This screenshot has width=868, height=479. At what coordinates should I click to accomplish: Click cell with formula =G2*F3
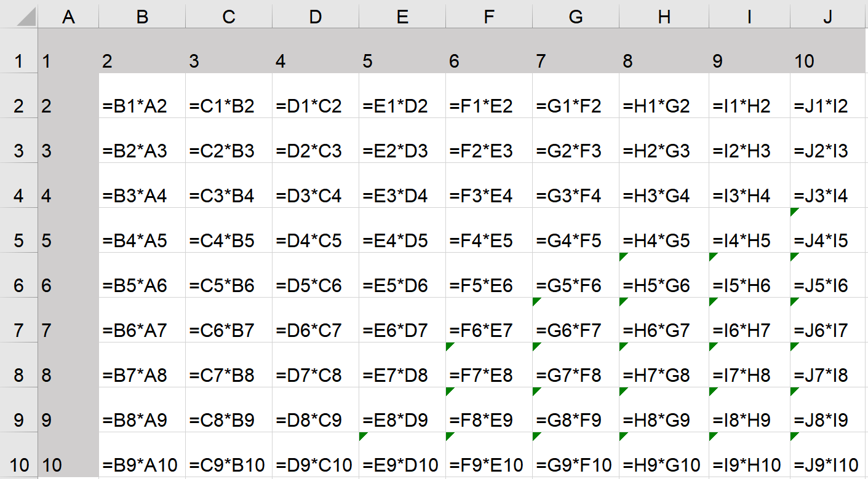576,140
